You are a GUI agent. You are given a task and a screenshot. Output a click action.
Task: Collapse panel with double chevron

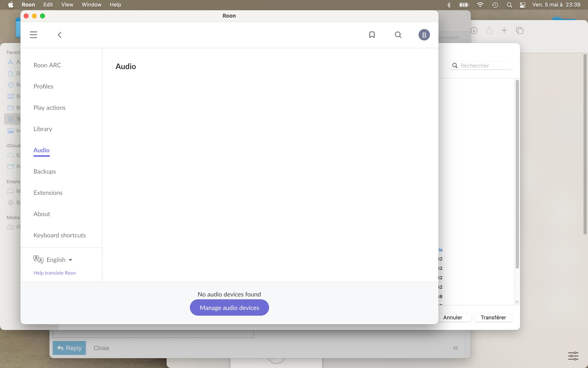(x=455, y=348)
